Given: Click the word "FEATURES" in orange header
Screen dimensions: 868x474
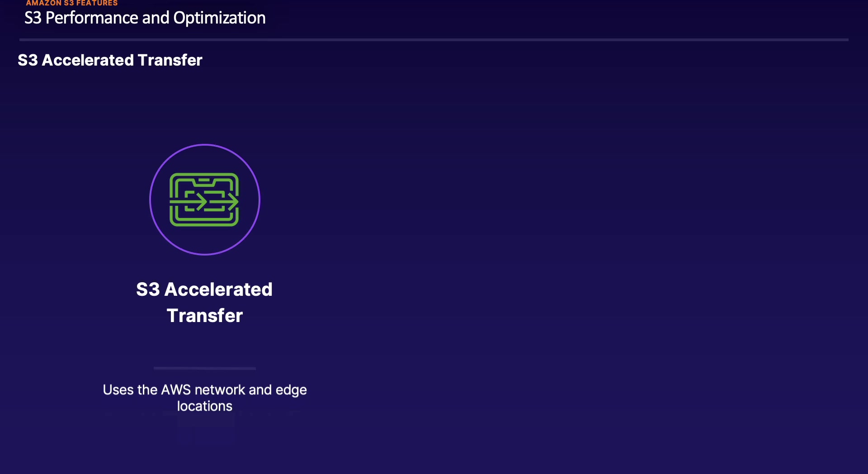Looking at the screenshot, I should click(97, 3).
